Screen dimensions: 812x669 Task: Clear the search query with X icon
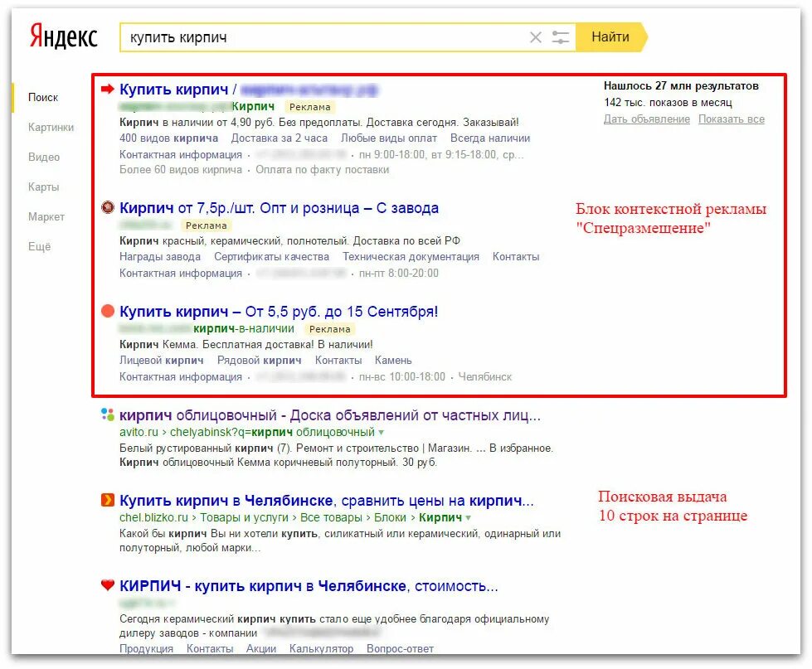(x=536, y=37)
